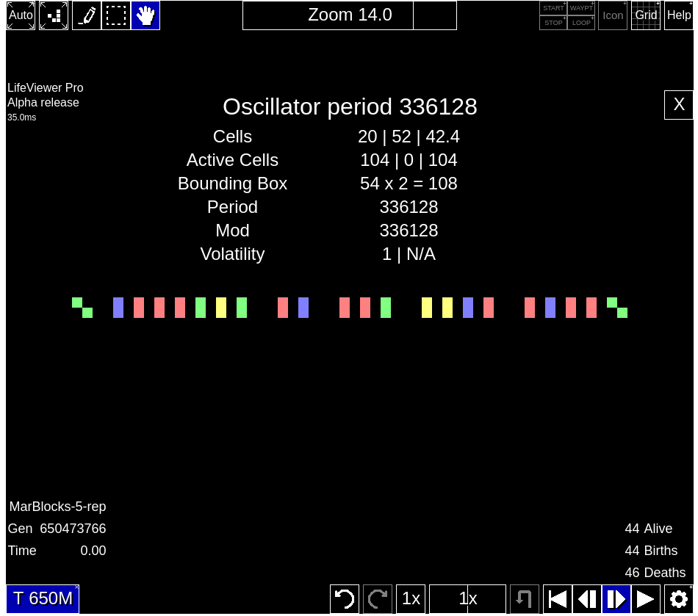
Task: Click the START marker button
Action: point(553,8)
